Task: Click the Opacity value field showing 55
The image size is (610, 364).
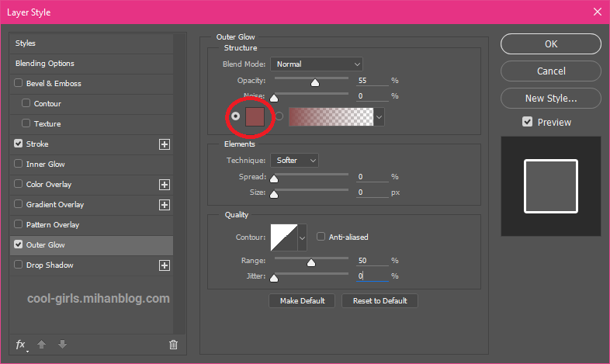Action: (373, 81)
